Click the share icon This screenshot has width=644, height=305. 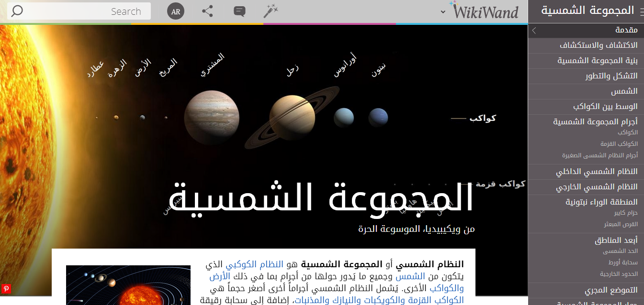[207, 11]
